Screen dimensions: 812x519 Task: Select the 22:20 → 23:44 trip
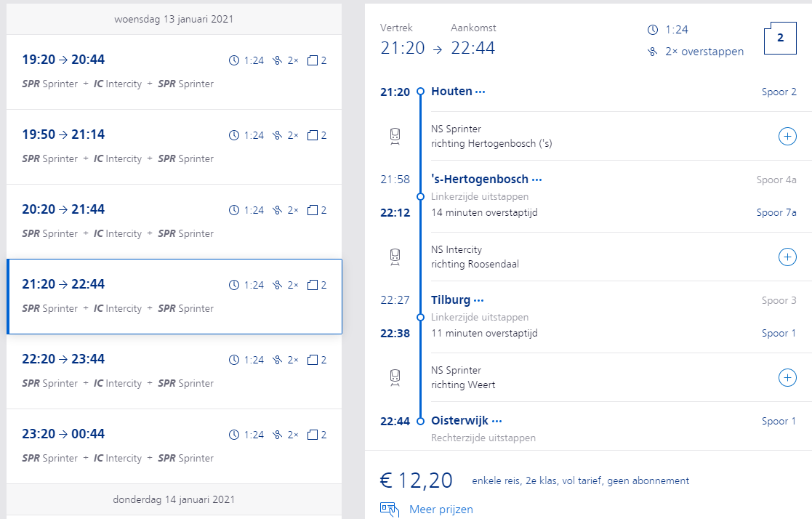click(x=174, y=371)
